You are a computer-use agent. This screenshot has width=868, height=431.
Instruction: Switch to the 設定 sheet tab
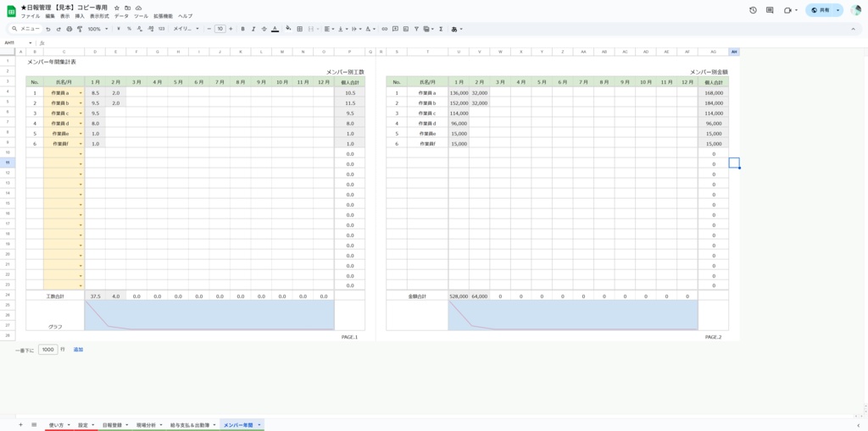(x=86, y=425)
